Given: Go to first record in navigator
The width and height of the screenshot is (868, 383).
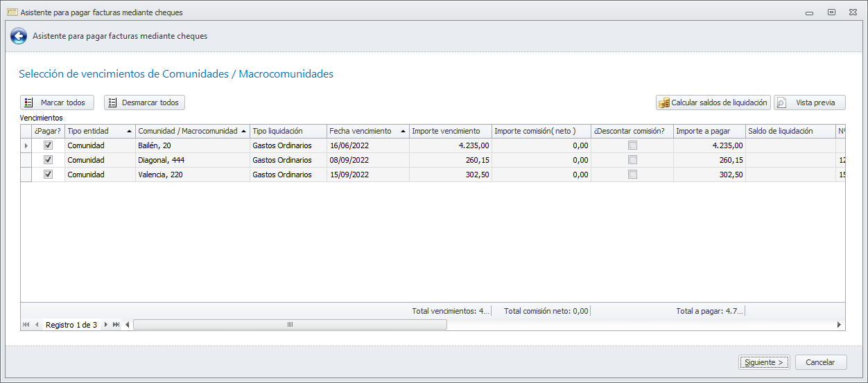Looking at the screenshot, I should click(26, 324).
